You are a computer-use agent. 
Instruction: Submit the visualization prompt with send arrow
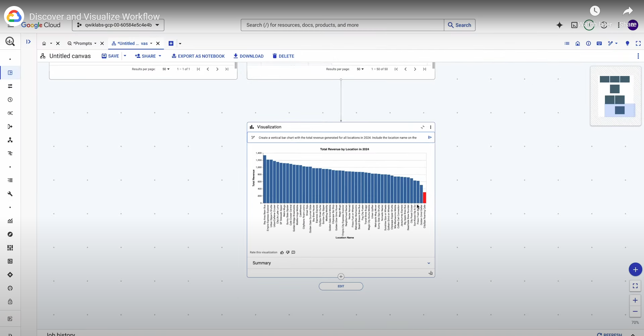pos(430,137)
